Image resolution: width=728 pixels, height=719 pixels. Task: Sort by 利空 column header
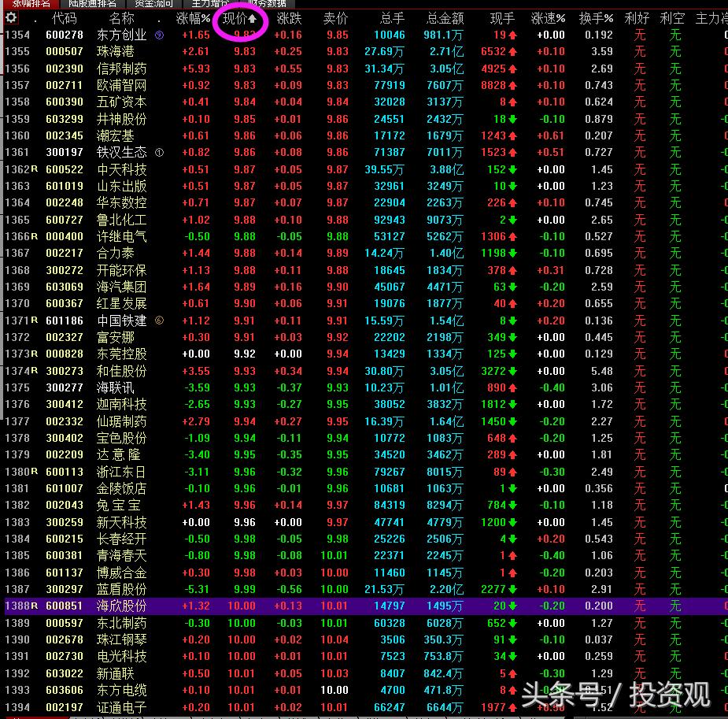tap(672, 19)
